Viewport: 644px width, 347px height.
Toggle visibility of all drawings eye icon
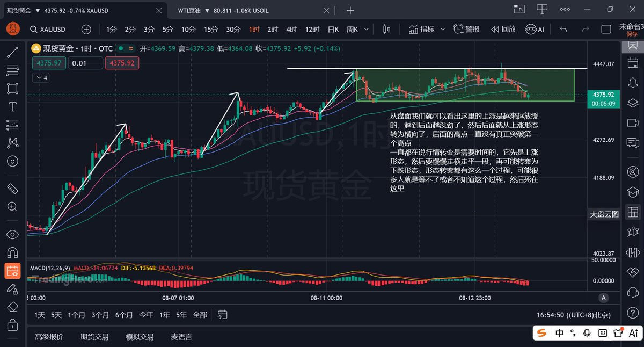point(12,234)
